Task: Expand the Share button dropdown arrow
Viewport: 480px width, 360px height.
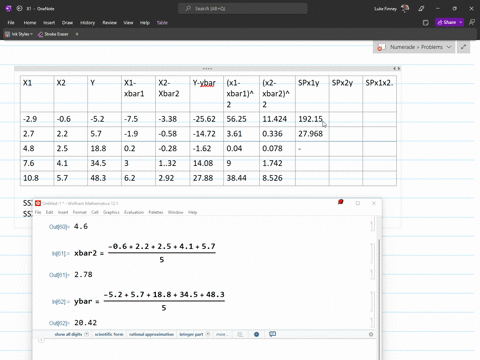Action: (x=461, y=22)
